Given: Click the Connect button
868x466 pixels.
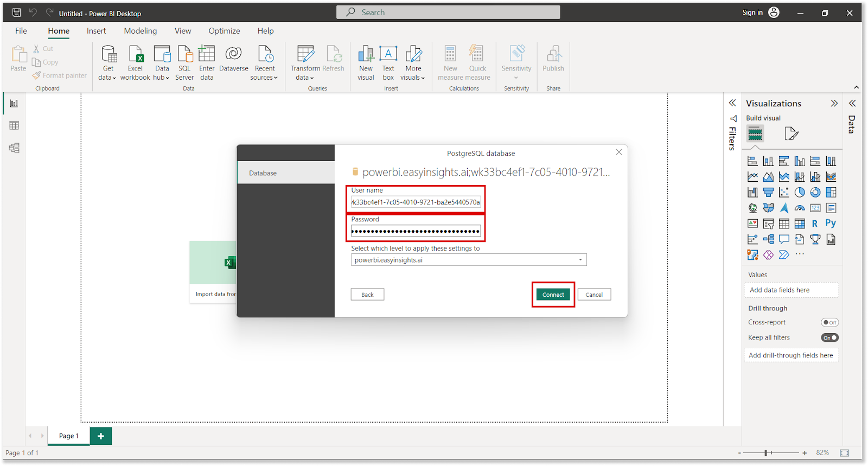Looking at the screenshot, I should click(553, 295).
